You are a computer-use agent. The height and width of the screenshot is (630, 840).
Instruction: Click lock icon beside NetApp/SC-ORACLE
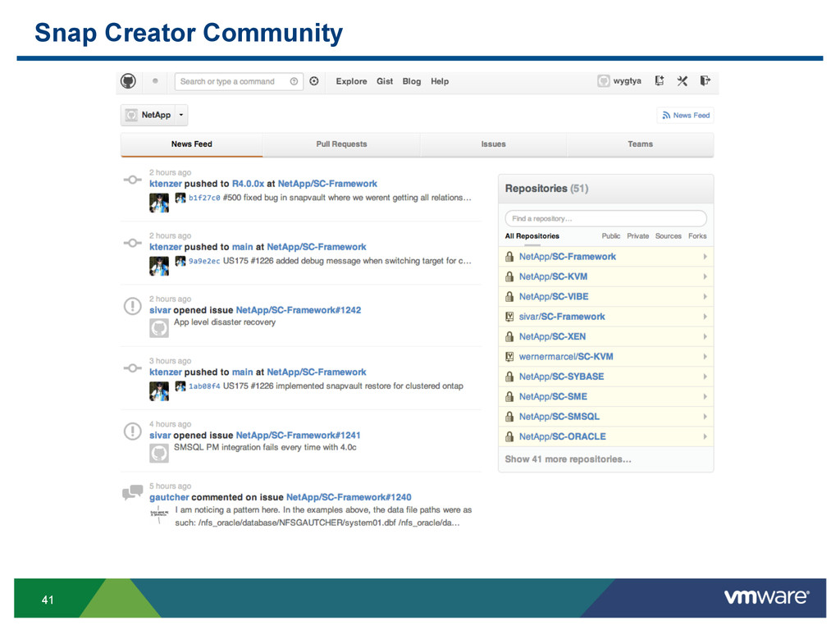point(509,436)
